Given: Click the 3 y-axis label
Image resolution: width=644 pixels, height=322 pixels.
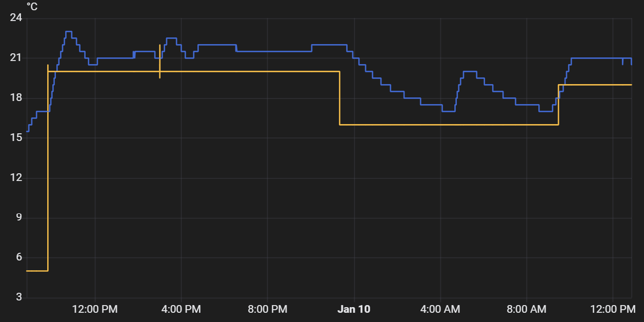Looking at the screenshot, I should (x=18, y=297).
